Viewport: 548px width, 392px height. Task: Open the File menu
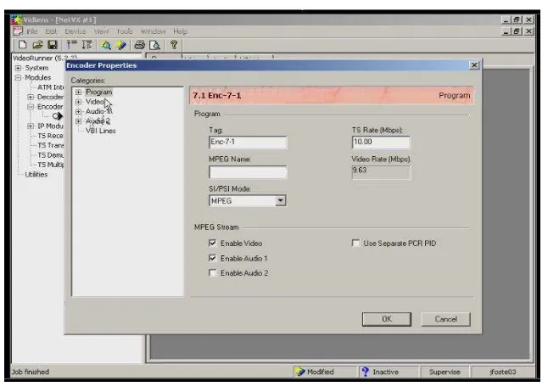(x=32, y=31)
